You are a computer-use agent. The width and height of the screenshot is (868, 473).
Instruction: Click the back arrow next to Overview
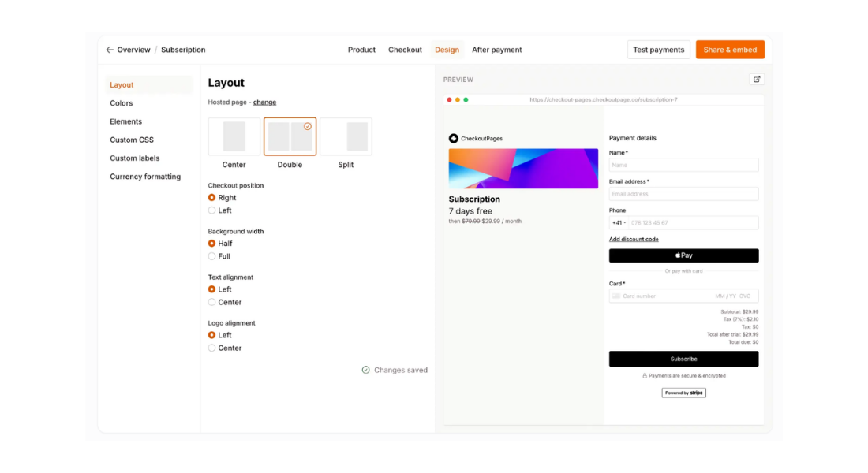[x=110, y=50]
